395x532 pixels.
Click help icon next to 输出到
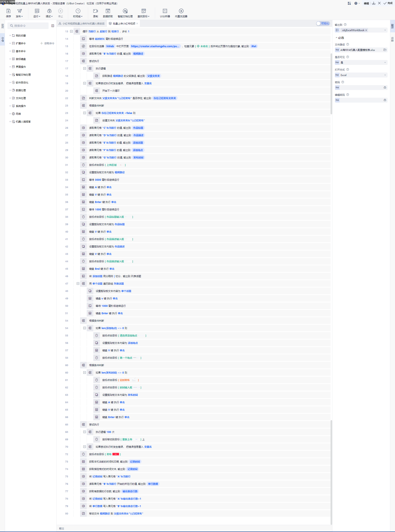point(345,25)
